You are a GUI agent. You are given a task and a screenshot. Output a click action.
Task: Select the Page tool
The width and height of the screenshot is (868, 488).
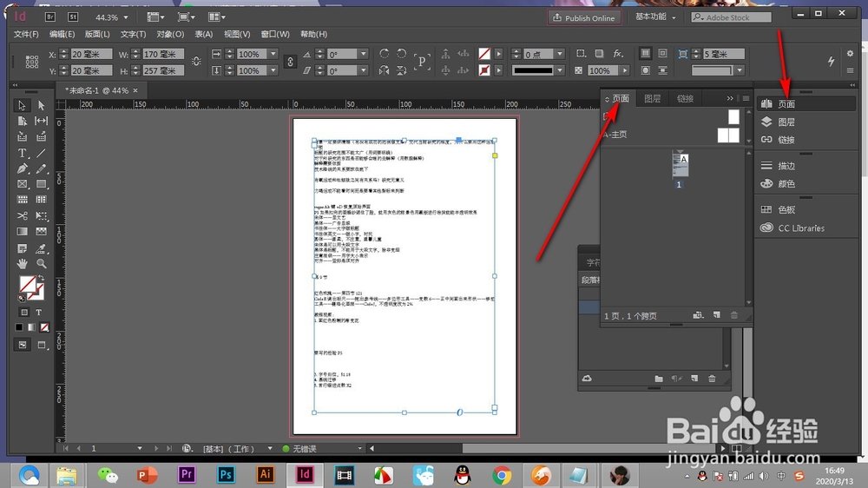(23, 121)
